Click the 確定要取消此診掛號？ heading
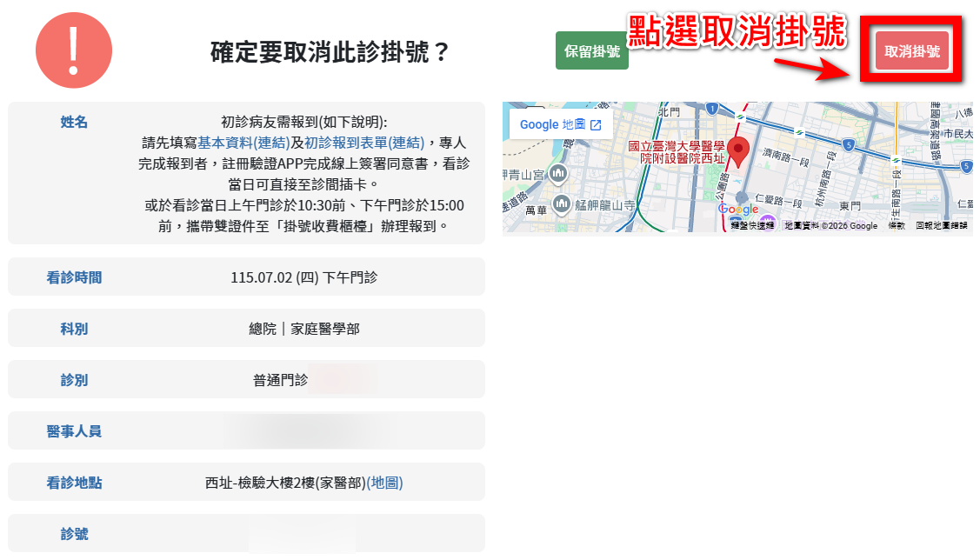Screen dimensions: 980x560 [330, 52]
